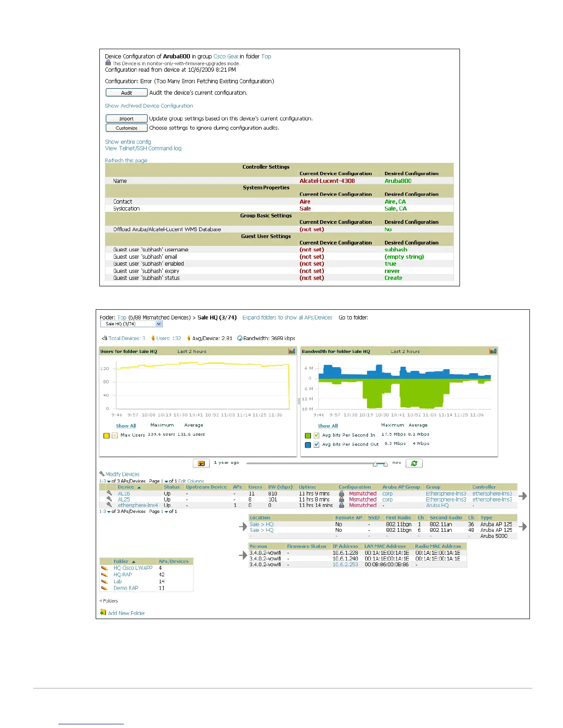Click the orange Users count icon
The height and width of the screenshot is (728, 563).
coord(153,338)
